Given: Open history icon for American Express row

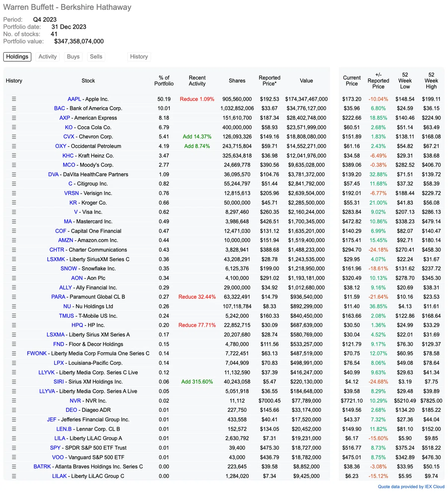Looking at the screenshot, I should [14, 118].
